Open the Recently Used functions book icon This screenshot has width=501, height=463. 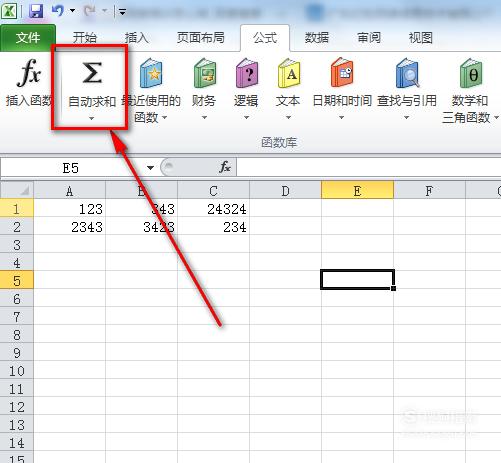point(151,73)
